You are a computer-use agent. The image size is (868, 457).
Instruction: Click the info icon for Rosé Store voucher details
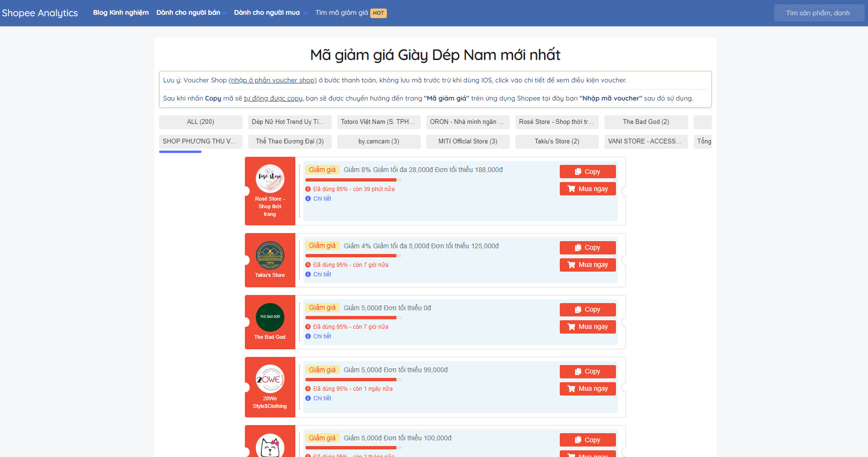[x=308, y=199]
